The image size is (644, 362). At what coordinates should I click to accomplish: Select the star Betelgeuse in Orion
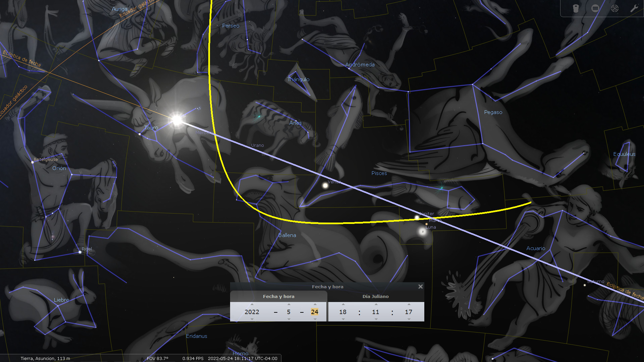tap(33, 162)
